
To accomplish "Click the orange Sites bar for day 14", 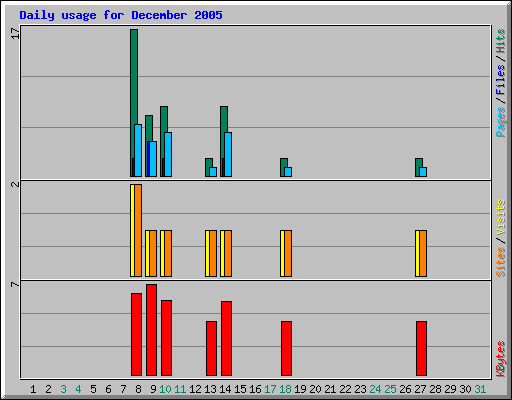I will tap(228, 253).
